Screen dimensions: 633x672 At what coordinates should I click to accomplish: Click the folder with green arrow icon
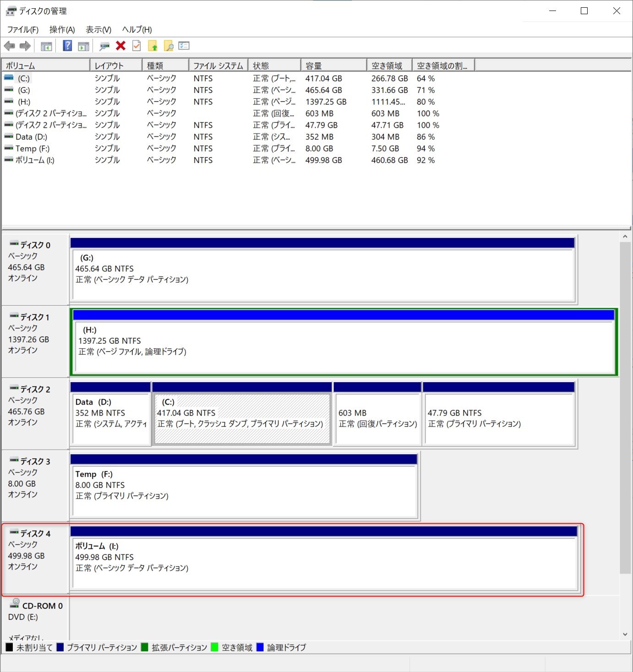(153, 46)
